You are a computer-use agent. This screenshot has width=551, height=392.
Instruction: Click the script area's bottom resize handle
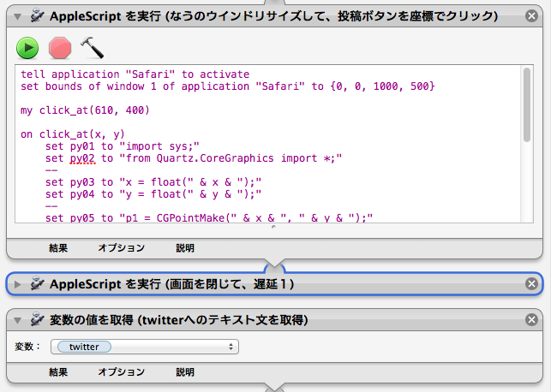273,227
